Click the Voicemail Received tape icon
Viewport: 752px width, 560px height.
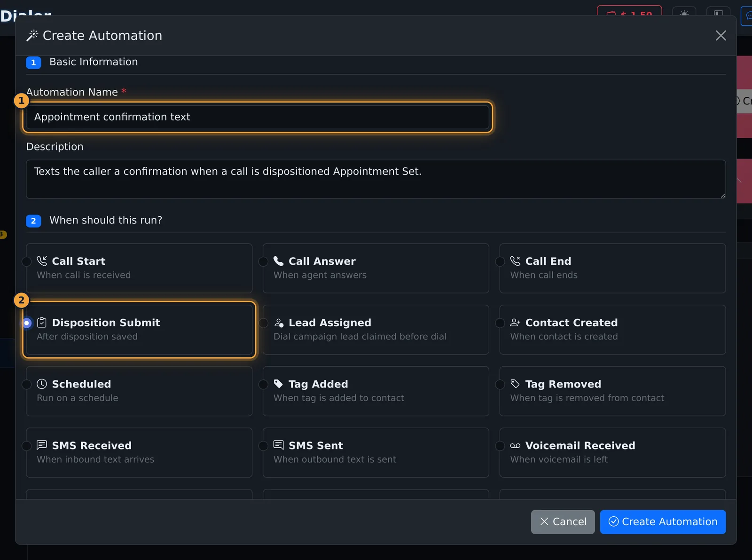516,446
